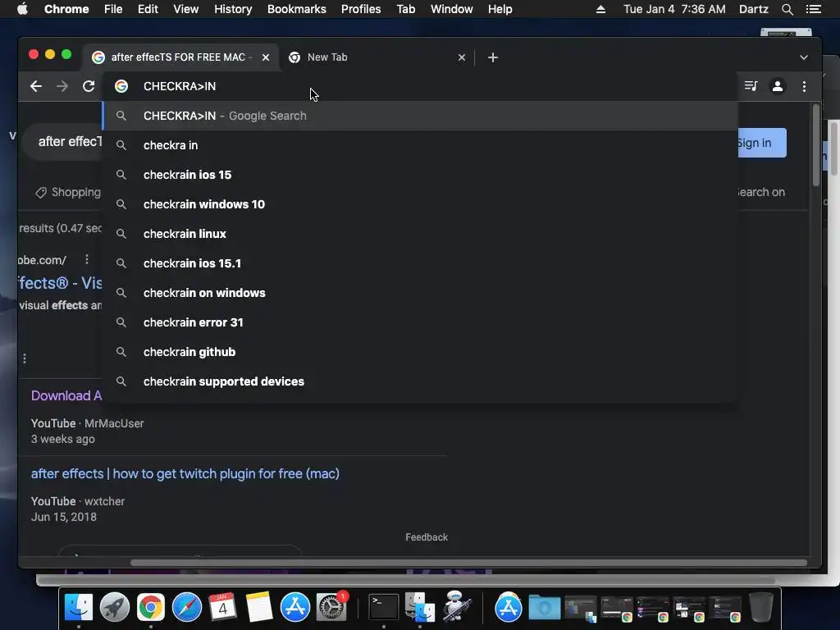The width and height of the screenshot is (840, 630).
Task: Open the three-dot menu next to obe.com
Action: (87, 260)
